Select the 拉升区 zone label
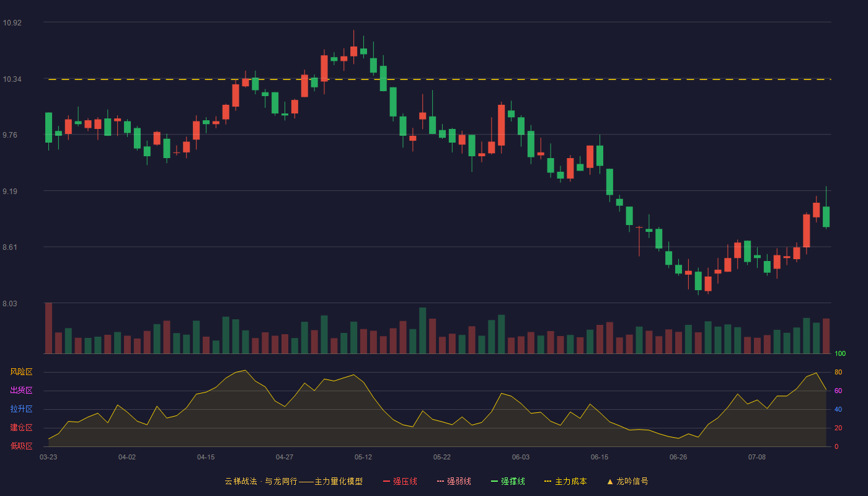This screenshot has width=868, height=496. [x=21, y=409]
